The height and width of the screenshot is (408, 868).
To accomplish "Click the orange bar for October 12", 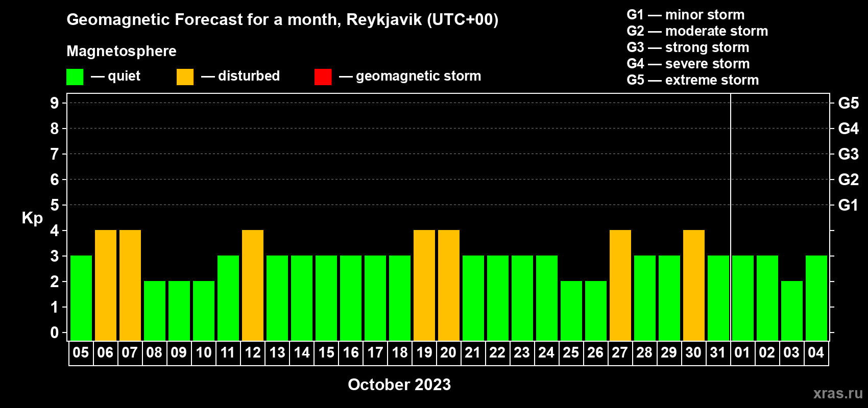I will (x=253, y=285).
